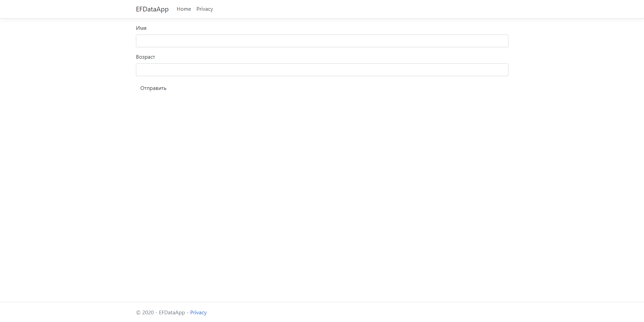Select the Возраст label above the second field
This screenshot has width=644, height=322.
[145, 57]
